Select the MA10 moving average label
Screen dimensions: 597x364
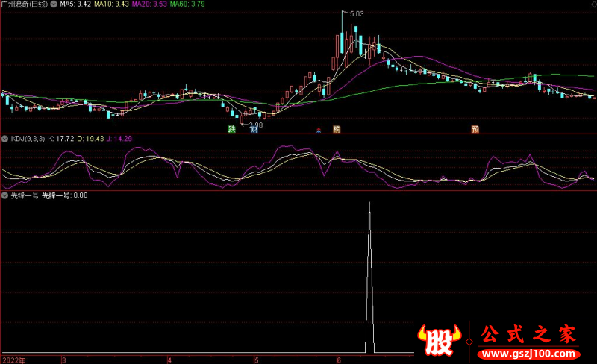[110, 4]
